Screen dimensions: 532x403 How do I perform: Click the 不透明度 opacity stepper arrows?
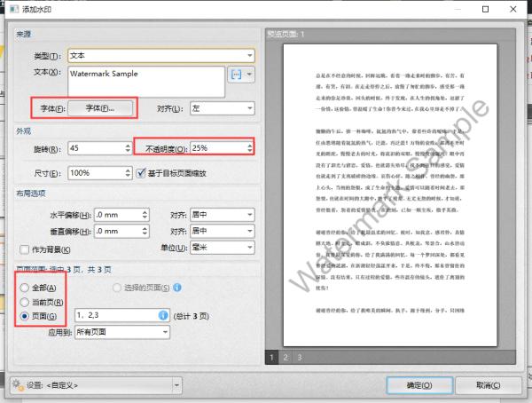point(252,147)
